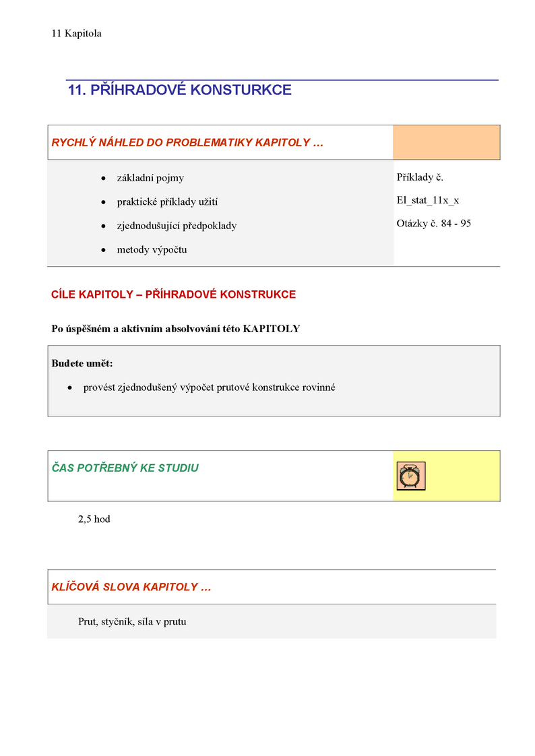
Task: Click the Otázky č. 84 - 95 text
Action: (x=434, y=223)
